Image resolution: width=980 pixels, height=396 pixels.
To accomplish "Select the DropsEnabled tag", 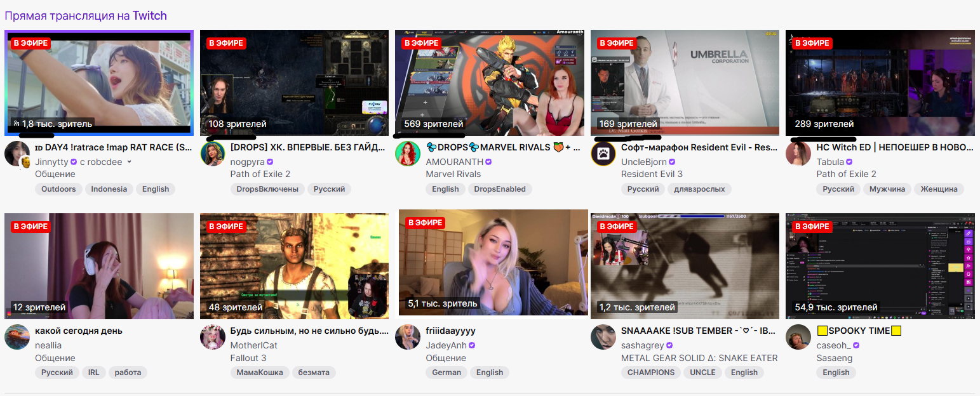I will click(500, 189).
